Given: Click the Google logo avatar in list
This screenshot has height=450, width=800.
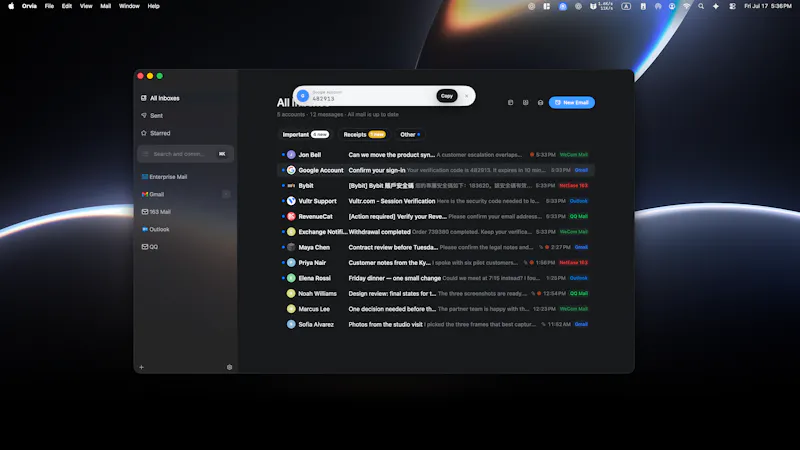Looking at the screenshot, I should [291, 170].
